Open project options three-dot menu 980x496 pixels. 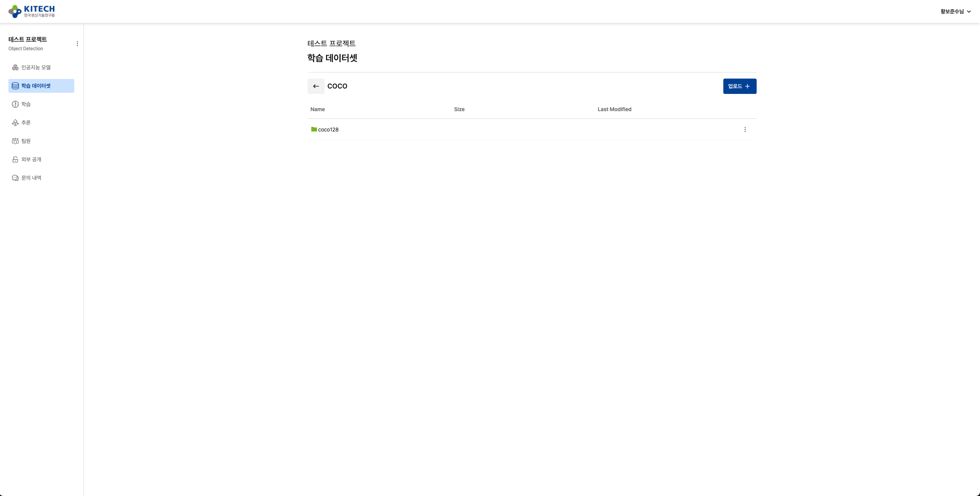77,44
